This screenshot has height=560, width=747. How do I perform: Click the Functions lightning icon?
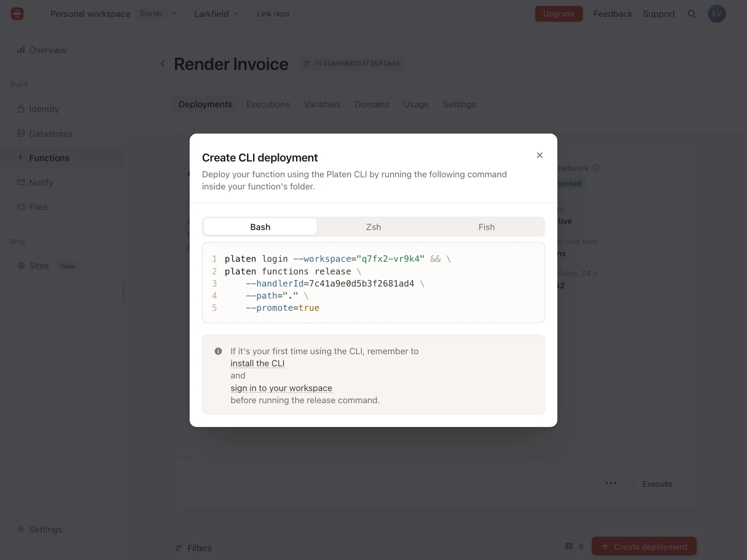21,158
